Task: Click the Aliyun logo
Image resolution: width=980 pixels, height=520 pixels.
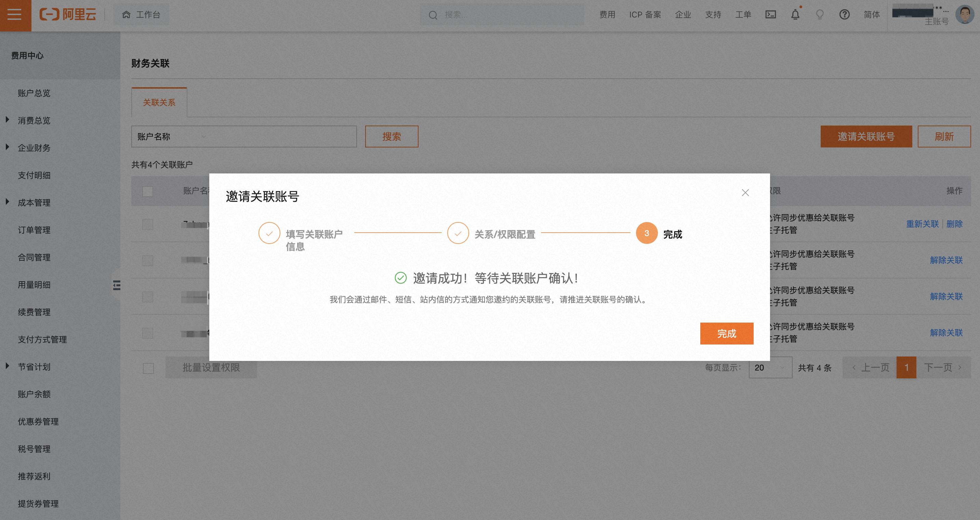Action: pos(68,15)
